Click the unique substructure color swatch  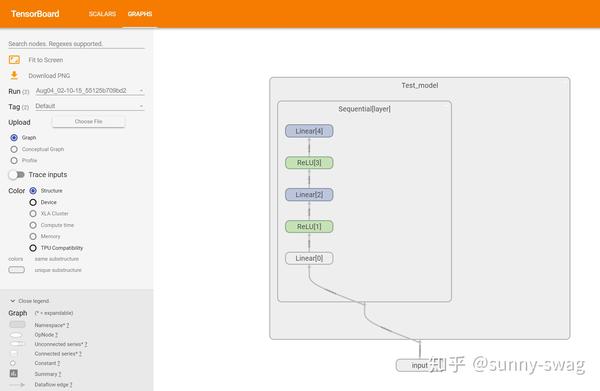pyautogui.click(x=16, y=270)
